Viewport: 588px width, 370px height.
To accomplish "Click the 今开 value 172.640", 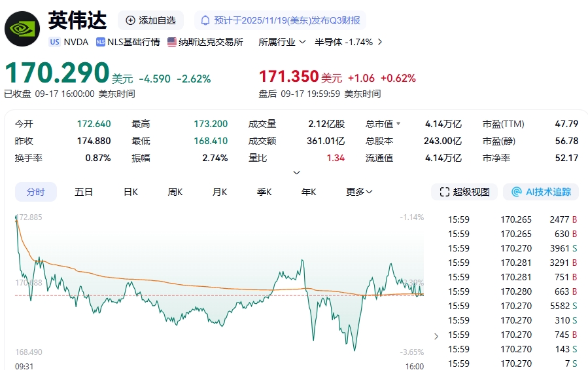I will [94, 124].
